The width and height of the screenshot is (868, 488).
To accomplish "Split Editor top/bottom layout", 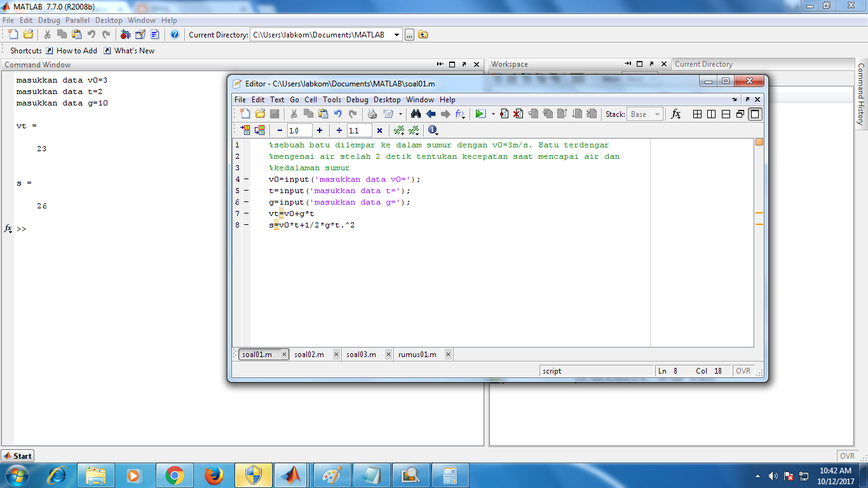I will coord(726,114).
